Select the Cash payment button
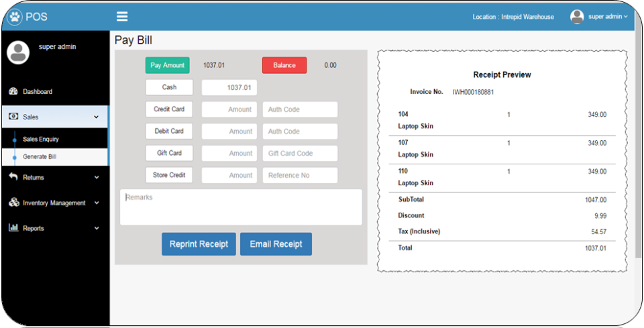 169,87
